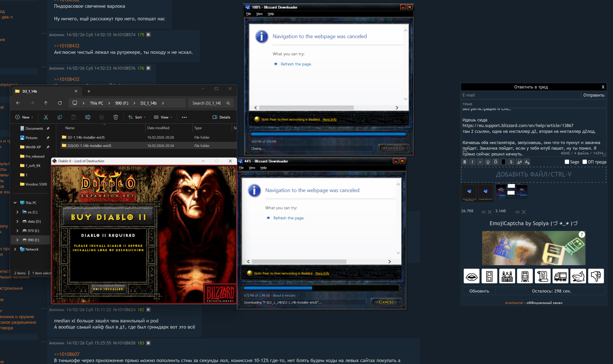
Task: Open View menu in 44% Blizzard Downloader
Action: tap(252, 168)
